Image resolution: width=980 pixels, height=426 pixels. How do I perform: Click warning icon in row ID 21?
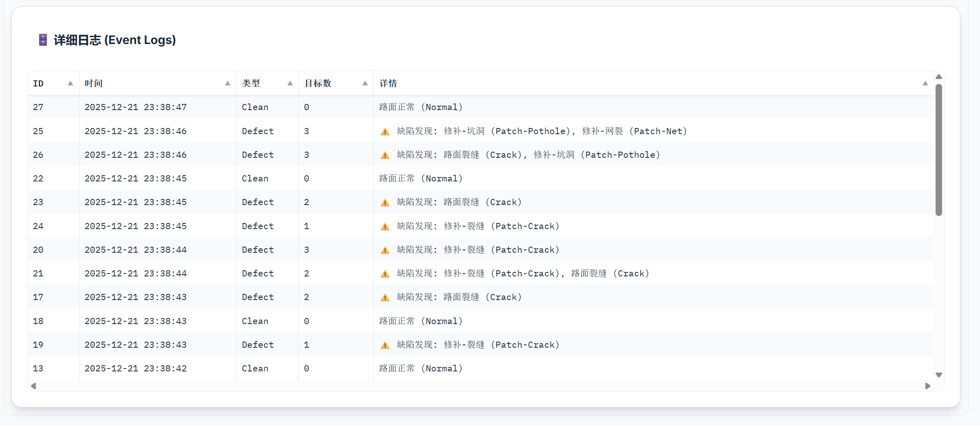385,274
